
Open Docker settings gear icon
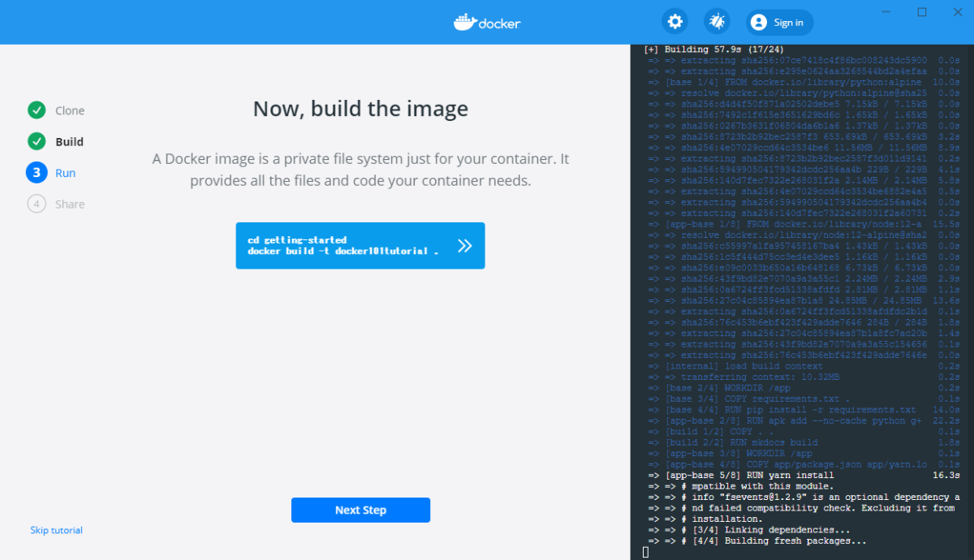[674, 22]
